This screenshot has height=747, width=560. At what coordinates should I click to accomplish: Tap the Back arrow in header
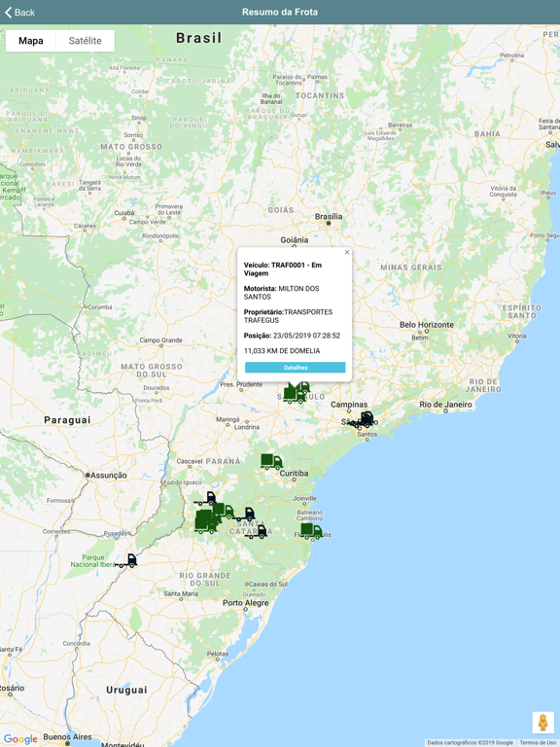click(19, 13)
